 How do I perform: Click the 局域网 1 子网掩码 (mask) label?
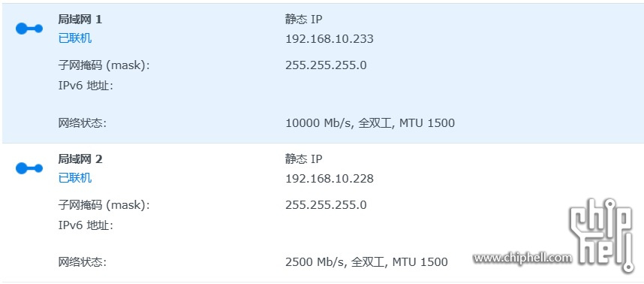click(x=104, y=65)
